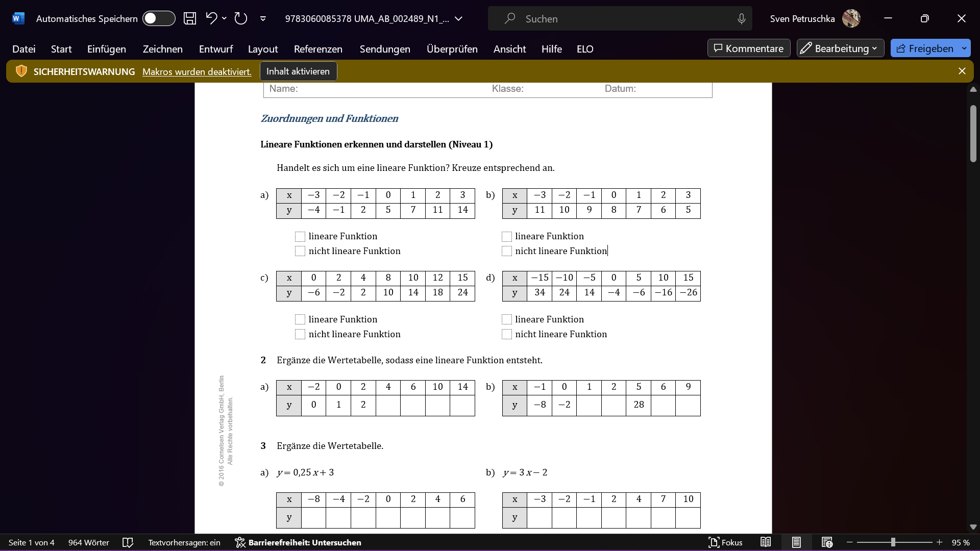Open the Hilfe tab

click(552, 49)
